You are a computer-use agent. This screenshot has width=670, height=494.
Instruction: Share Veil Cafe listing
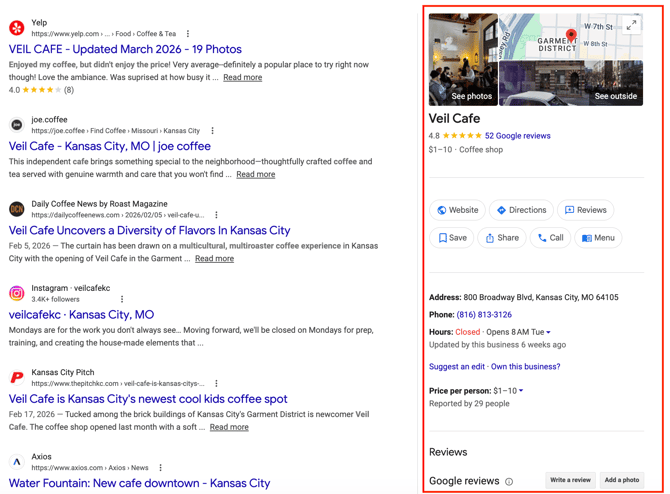click(x=502, y=238)
